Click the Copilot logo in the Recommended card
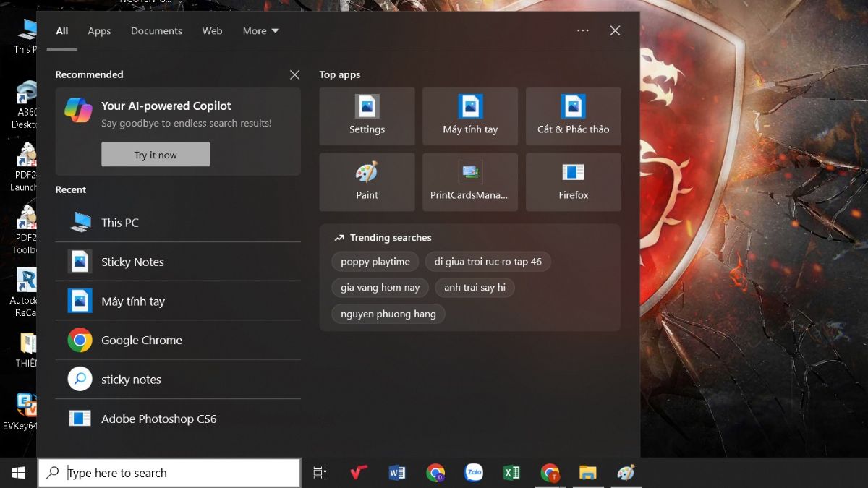 [x=78, y=110]
